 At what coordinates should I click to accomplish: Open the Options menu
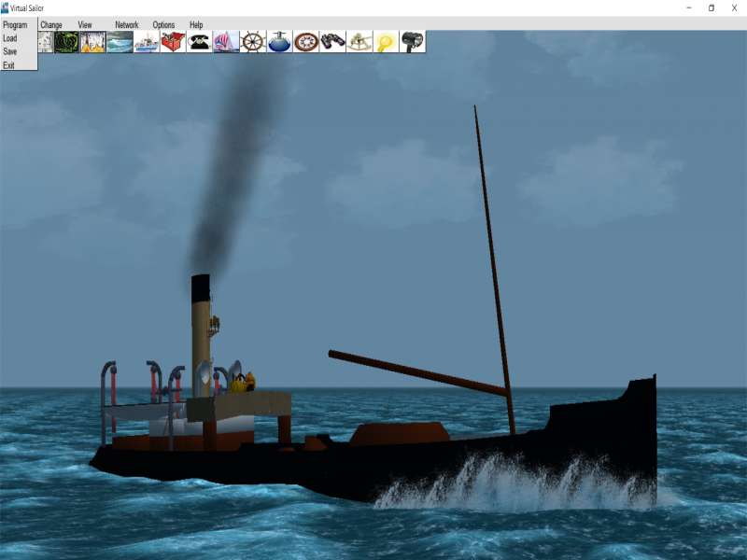click(163, 25)
